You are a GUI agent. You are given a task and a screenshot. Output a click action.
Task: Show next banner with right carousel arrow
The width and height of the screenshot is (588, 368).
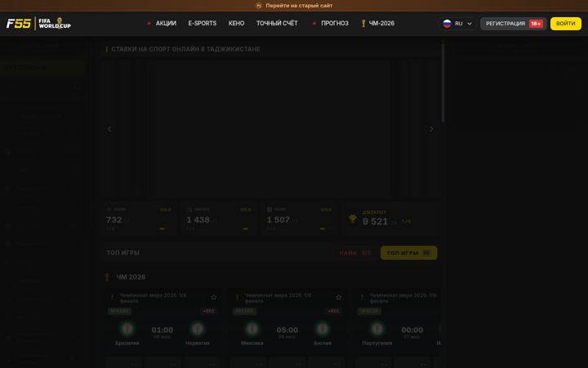pos(431,129)
